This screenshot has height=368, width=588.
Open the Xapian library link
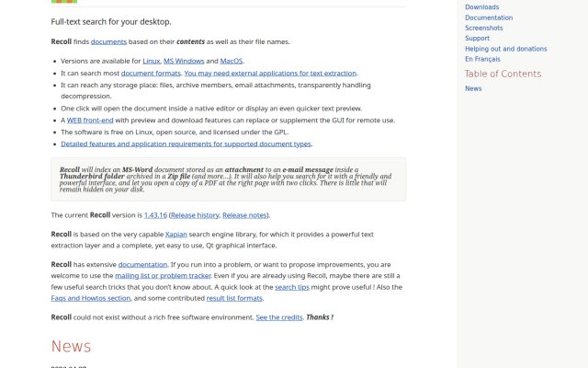coord(175,235)
